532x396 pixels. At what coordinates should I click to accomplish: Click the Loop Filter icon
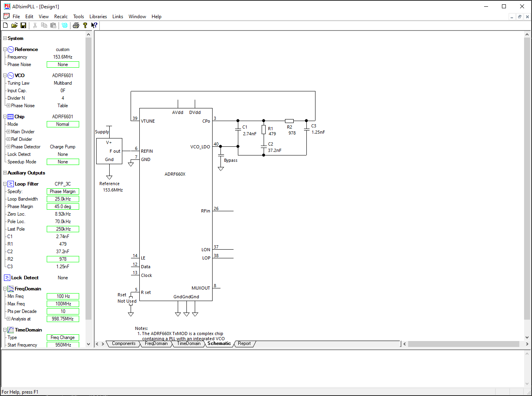coord(11,184)
